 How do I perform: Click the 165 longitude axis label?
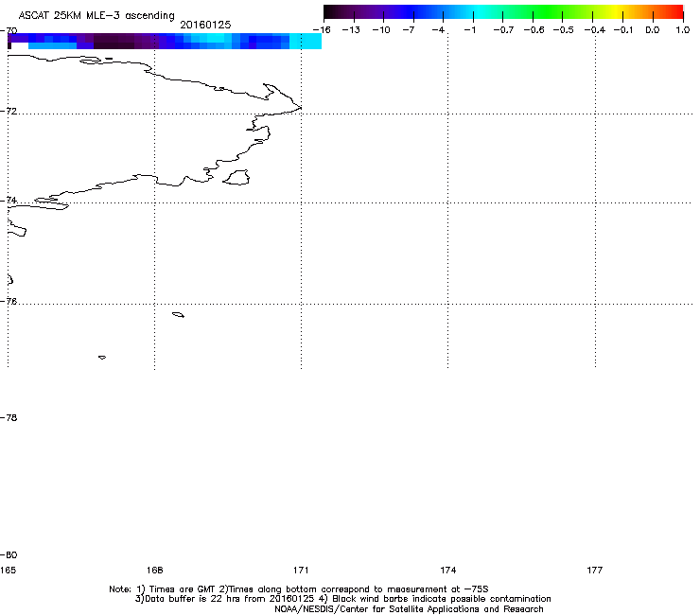(x=8, y=570)
